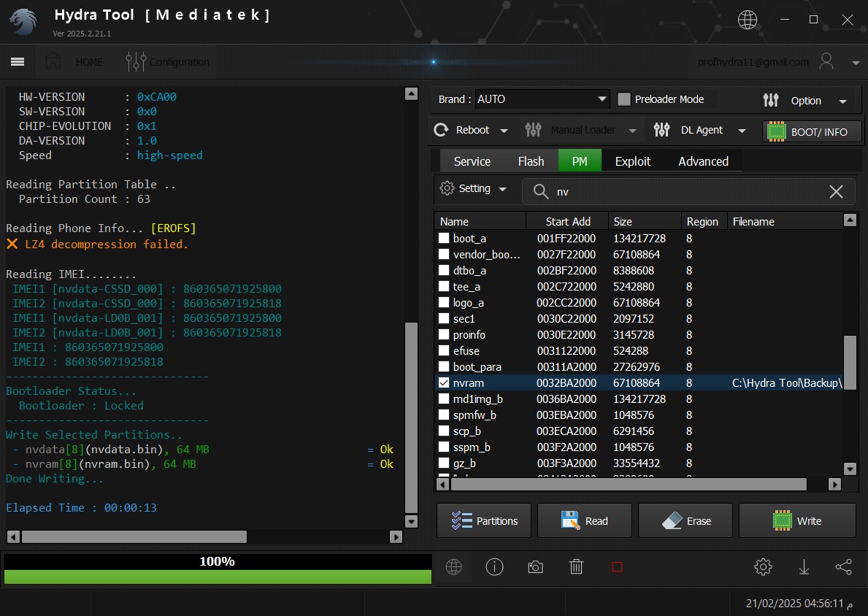Click the 100% progress bar

218,569
